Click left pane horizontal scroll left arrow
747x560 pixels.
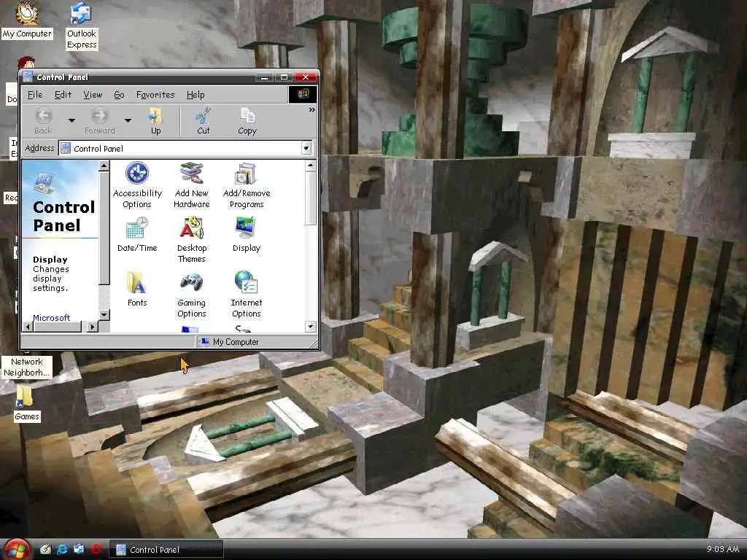[28, 327]
